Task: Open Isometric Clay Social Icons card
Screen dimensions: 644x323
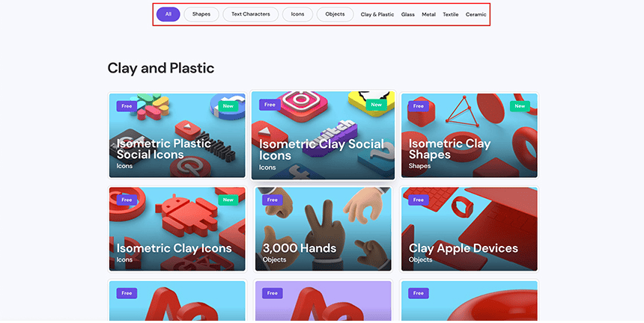Action: [323, 135]
